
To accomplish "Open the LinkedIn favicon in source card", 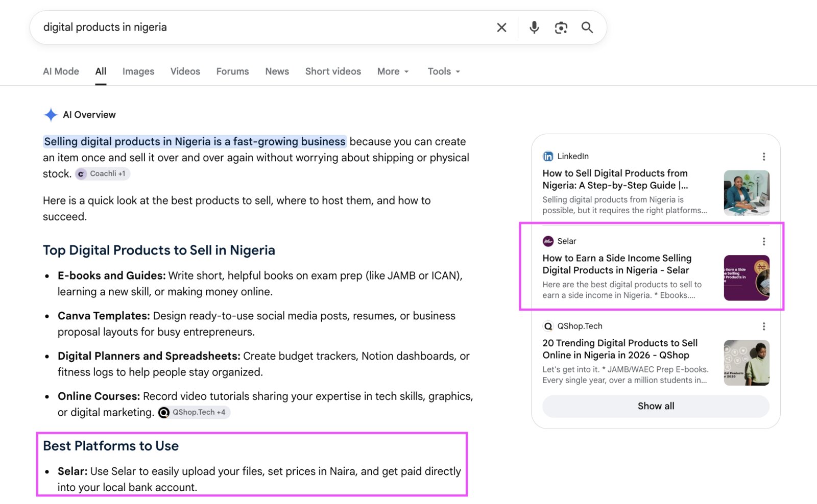I will [548, 156].
